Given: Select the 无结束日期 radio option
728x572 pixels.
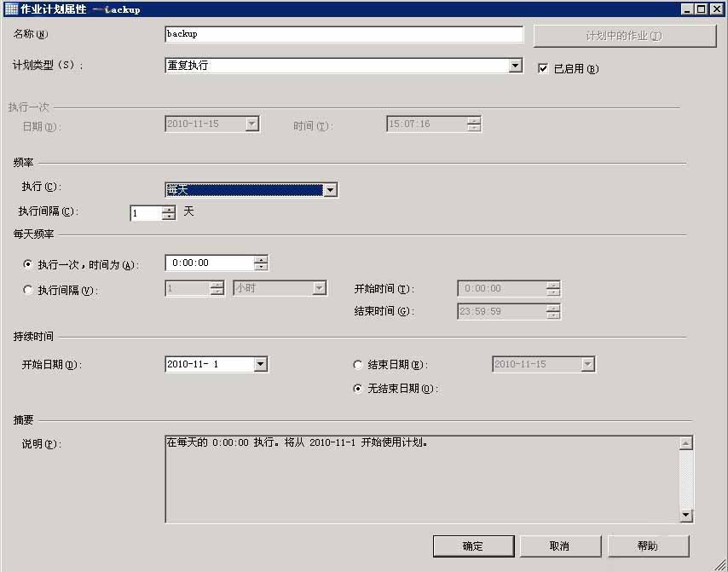Looking at the screenshot, I should [x=358, y=389].
